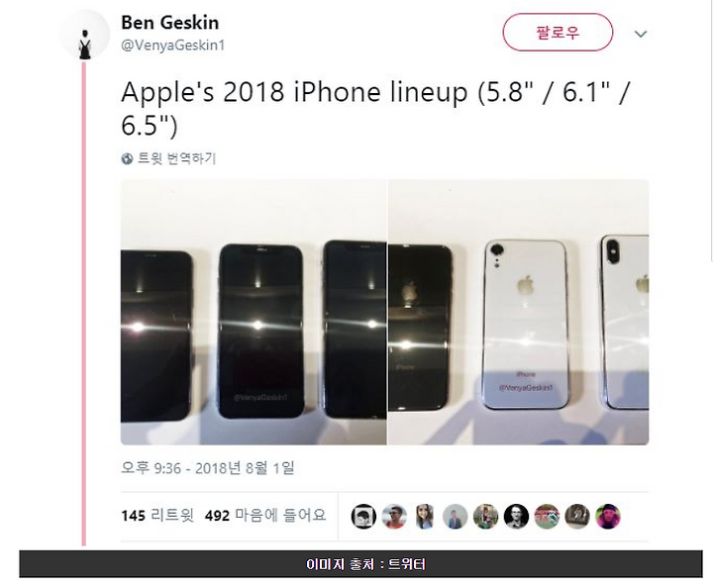Open the fourth liker's avatar in suit

tap(456, 516)
